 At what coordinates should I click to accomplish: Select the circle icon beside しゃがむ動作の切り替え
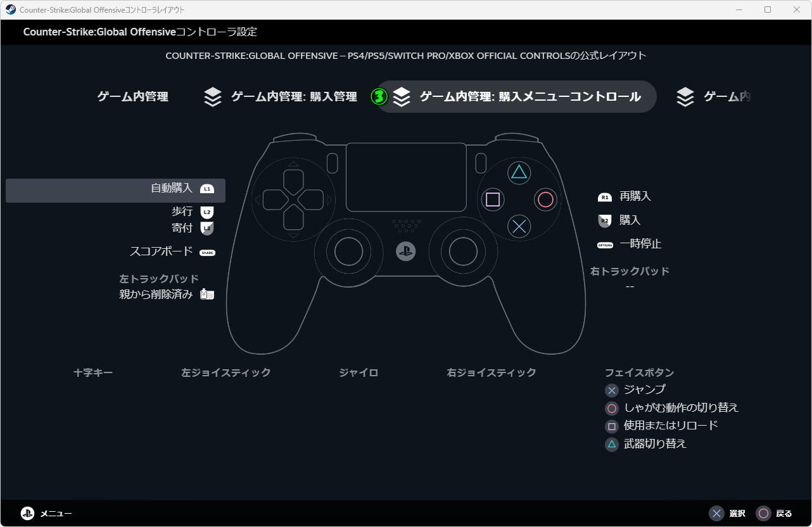[611, 408]
